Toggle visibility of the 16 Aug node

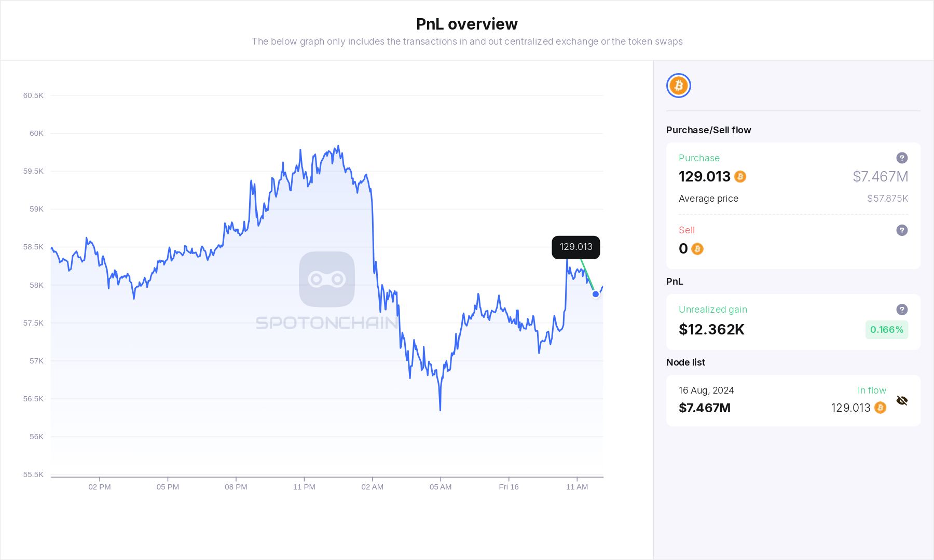tap(902, 400)
